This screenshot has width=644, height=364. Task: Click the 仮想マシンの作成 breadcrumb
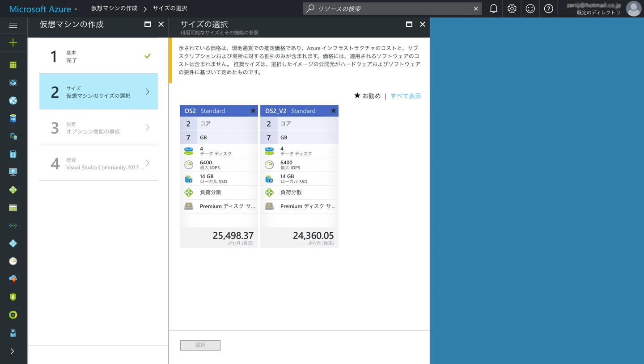tap(114, 8)
